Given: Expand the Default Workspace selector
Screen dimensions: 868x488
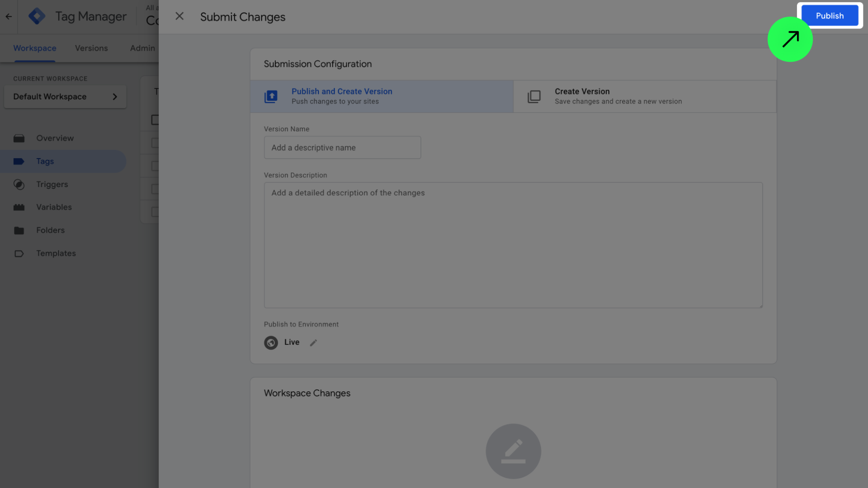Looking at the screenshot, I should click(65, 97).
